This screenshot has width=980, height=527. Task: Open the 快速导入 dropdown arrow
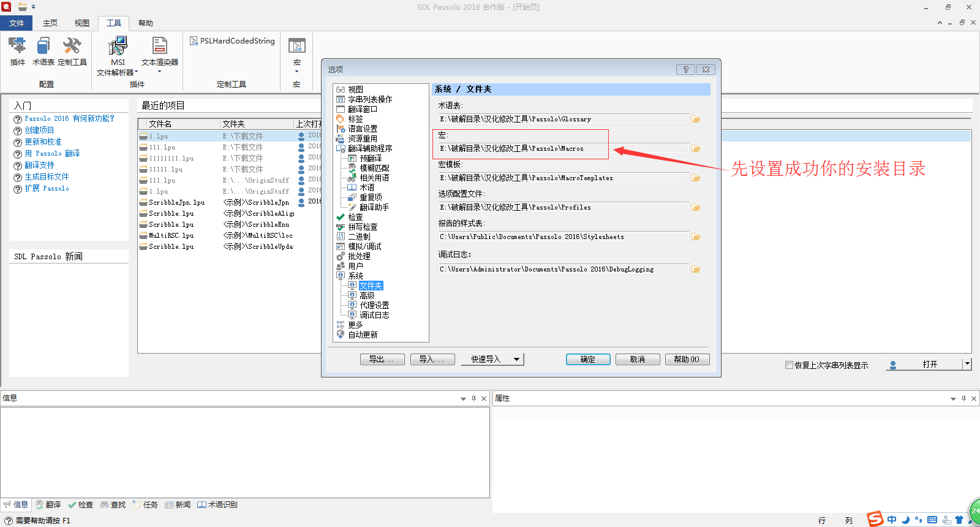pos(517,360)
